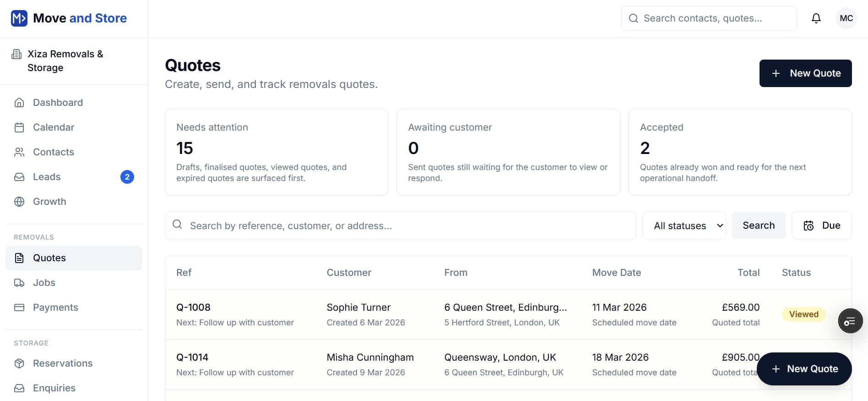Open the Accepted quotes card

click(x=740, y=152)
